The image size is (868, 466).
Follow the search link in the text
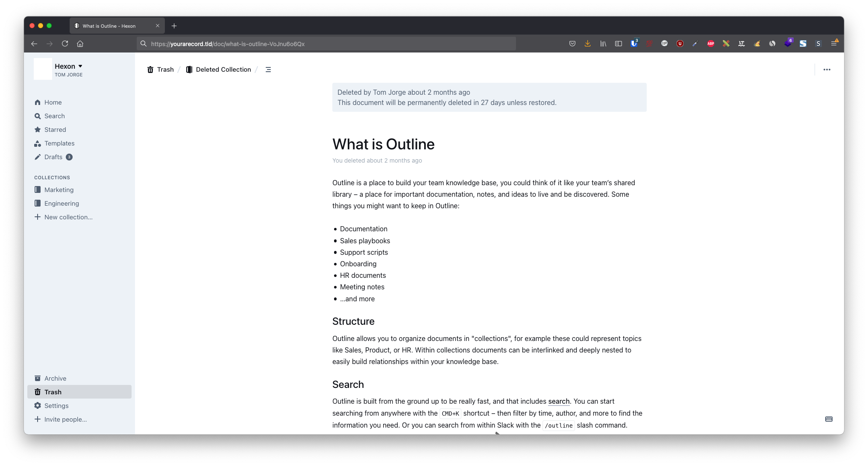pos(559,402)
